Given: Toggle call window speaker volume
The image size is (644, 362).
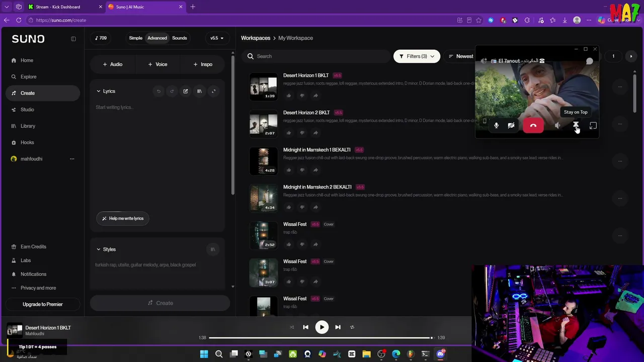Looking at the screenshot, I should click(557, 126).
